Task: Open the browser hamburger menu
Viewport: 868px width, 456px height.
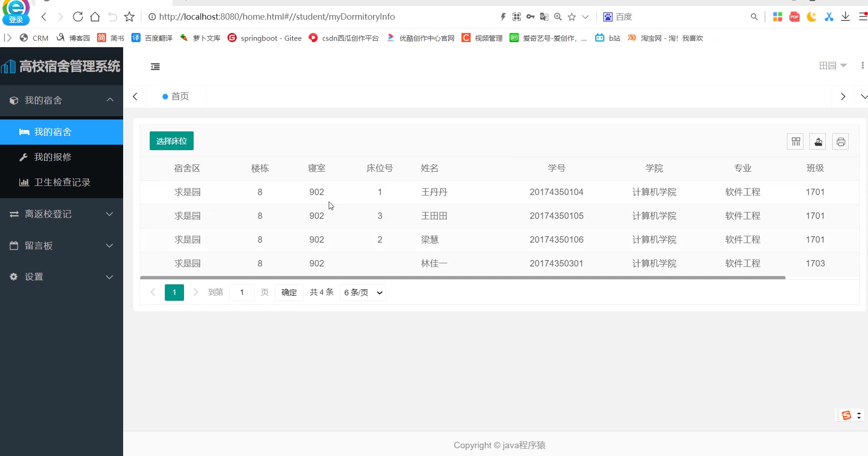Action: (863, 17)
